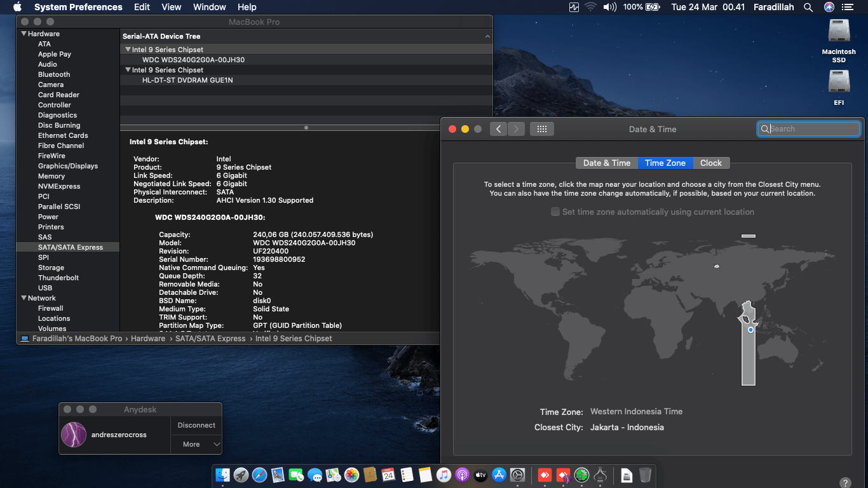868x488 pixels.
Task: Open the EFI volume on the desktop
Action: pyautogui.click(x=839, y=83)
